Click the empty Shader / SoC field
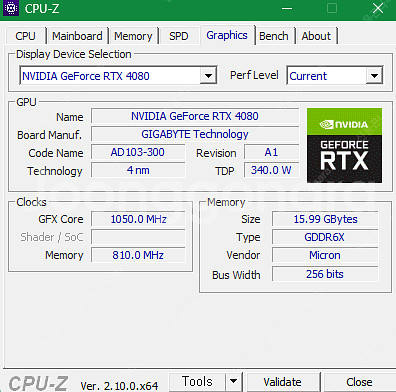This screenshot has height=392, width=396. coord(138,237)
